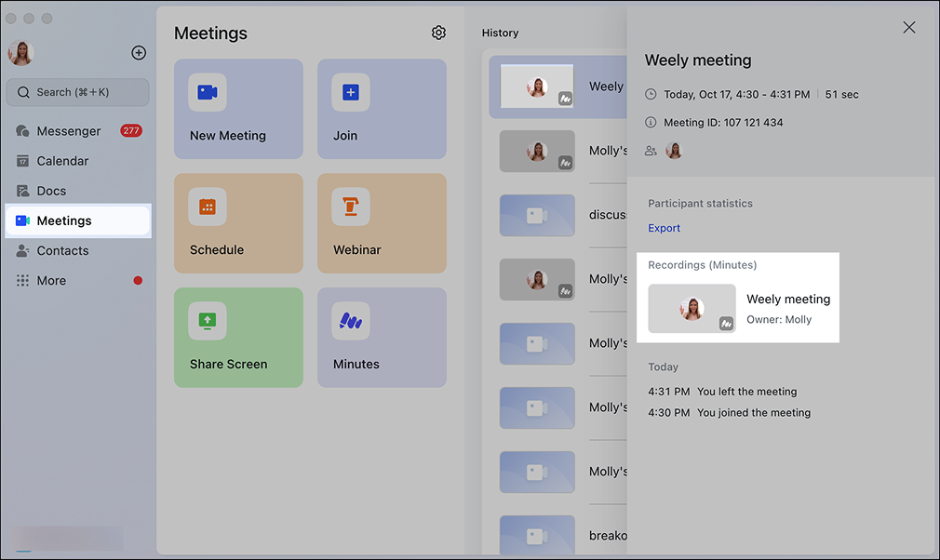Click the participant avatar in meeting details
Viewport: 940px width, 560px height.
(674, 150)
